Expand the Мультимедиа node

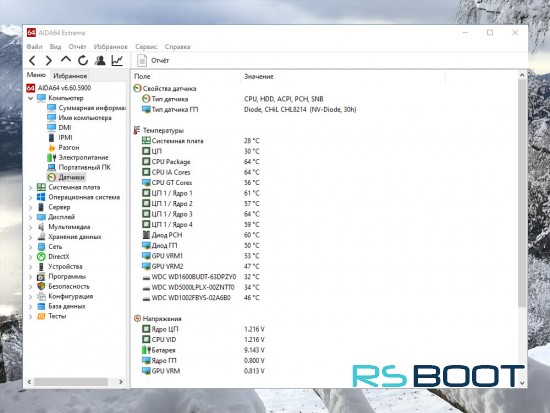coord(31,227)
